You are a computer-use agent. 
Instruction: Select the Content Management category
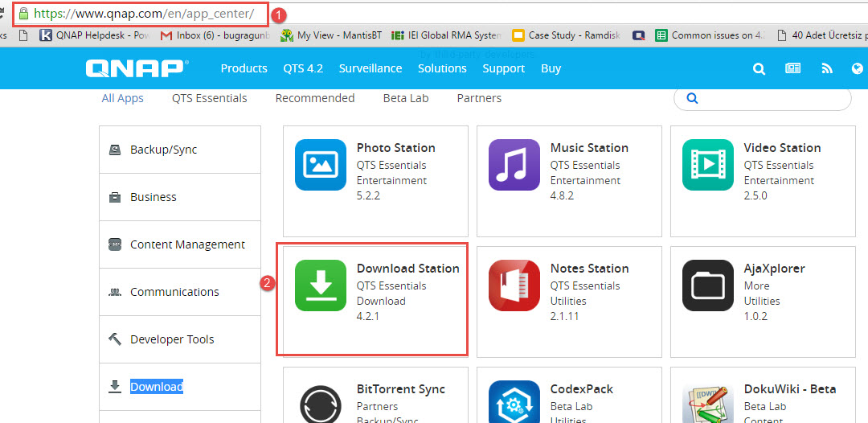click(x=180, y=244)
